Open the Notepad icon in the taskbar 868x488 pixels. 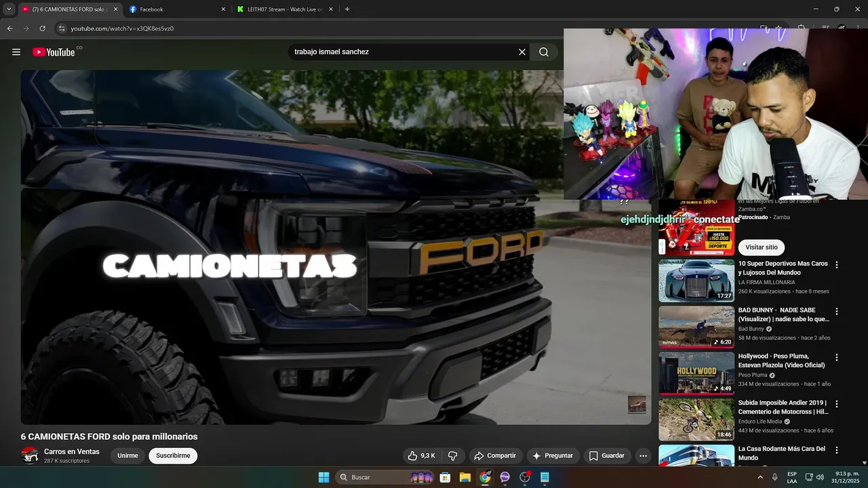tap(545, 477)
